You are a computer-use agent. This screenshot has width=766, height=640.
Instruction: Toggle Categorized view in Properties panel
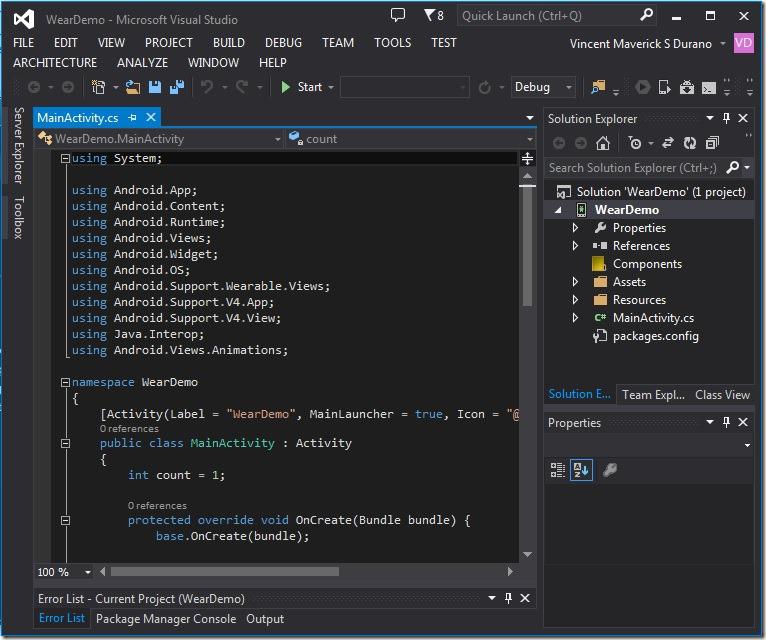pyautogui.click(x=558, y=470)
